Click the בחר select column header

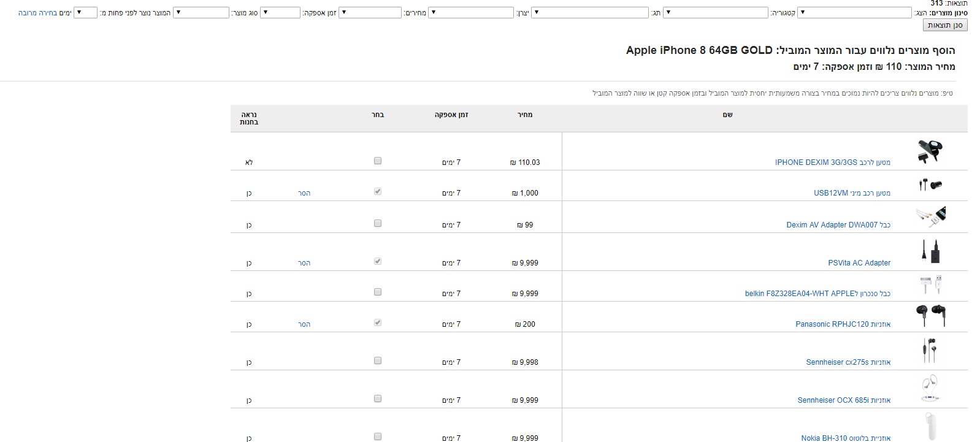click(x=378, y=115)
